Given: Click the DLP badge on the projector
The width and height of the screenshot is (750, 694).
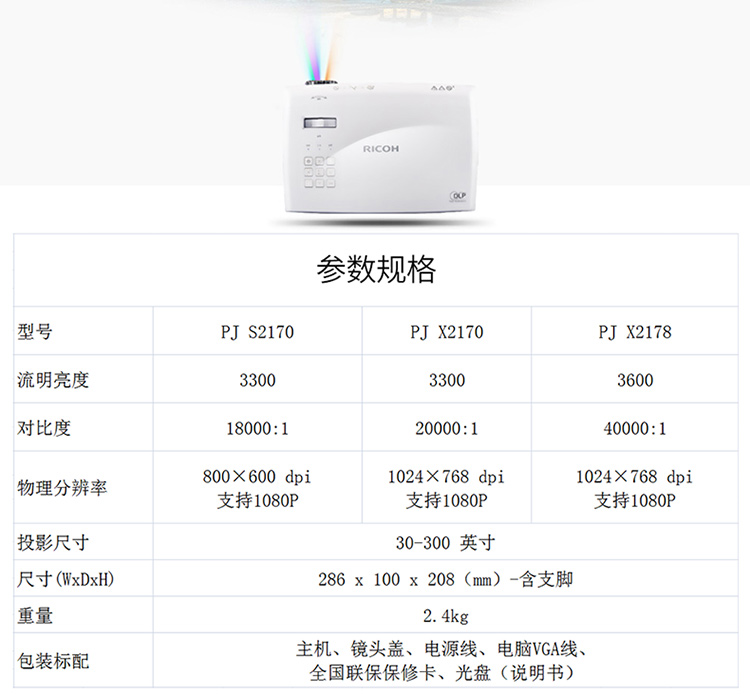Looking at the screenshot, I should pos(458,196).
